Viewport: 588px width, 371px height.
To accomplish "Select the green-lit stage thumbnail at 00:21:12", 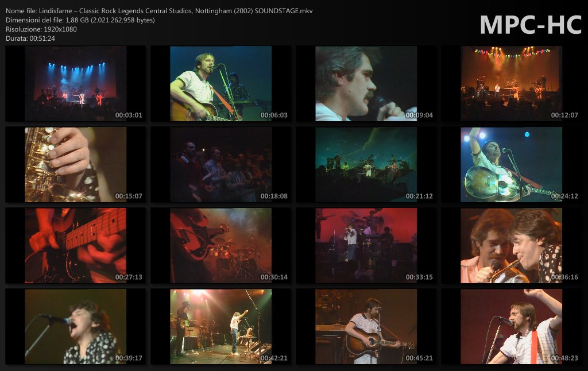I will click(x=366, y=164).
